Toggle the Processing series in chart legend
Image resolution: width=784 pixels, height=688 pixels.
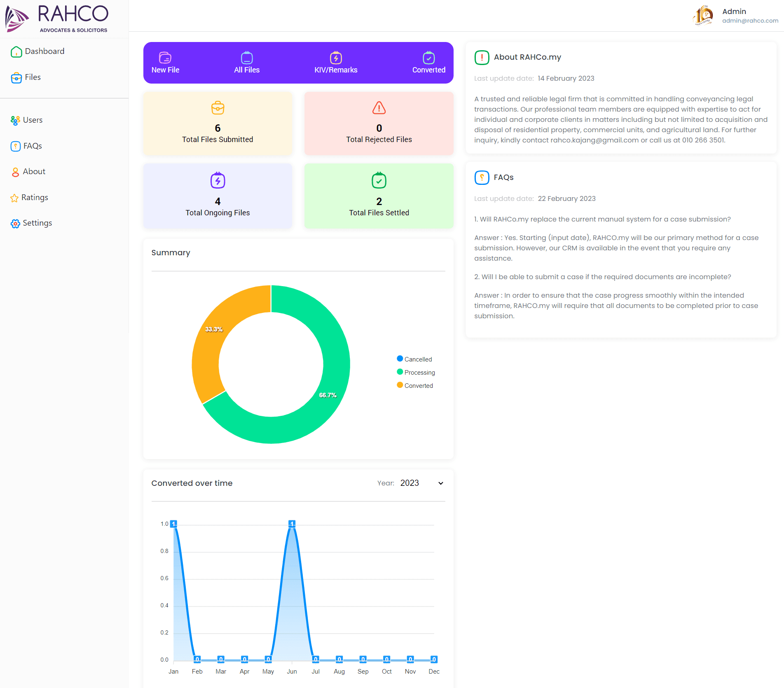tap(416, 372)
